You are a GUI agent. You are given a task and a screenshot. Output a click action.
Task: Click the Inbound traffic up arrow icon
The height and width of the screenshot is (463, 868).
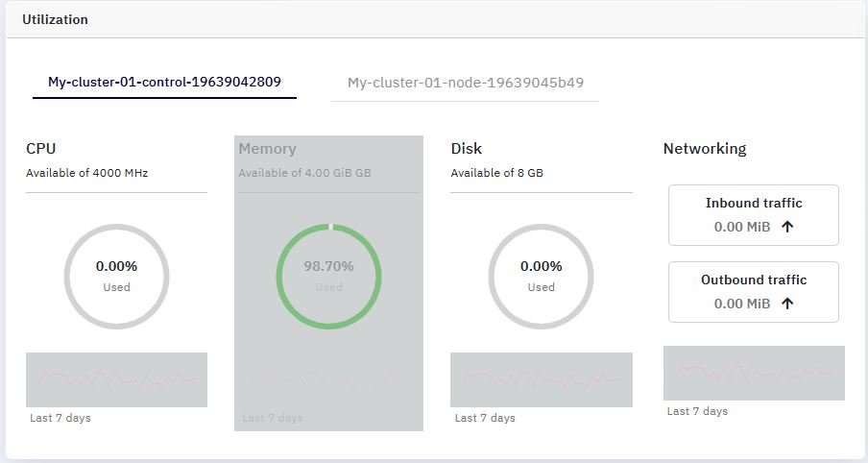click(787, 227)
